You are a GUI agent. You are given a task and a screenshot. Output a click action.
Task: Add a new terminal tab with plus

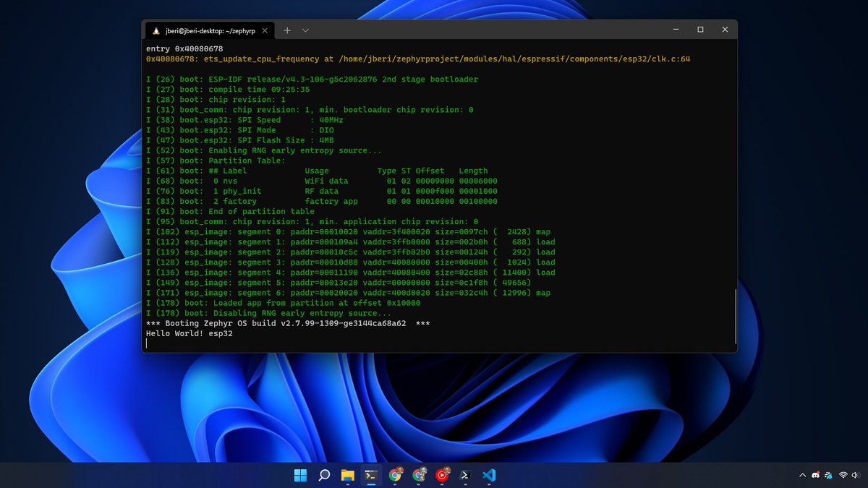(x=287, y=30)
